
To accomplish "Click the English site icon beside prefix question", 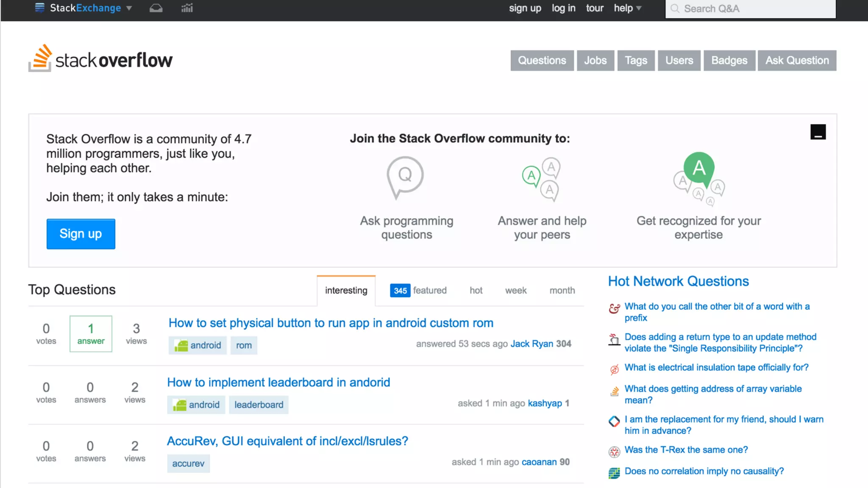I will click(614, 308).
